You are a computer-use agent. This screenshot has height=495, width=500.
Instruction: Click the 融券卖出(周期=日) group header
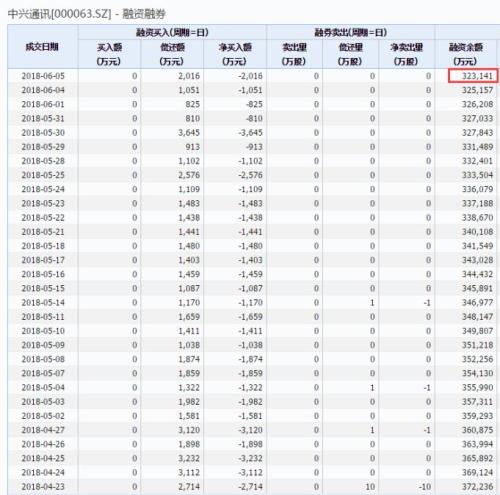tap(351, 32)
